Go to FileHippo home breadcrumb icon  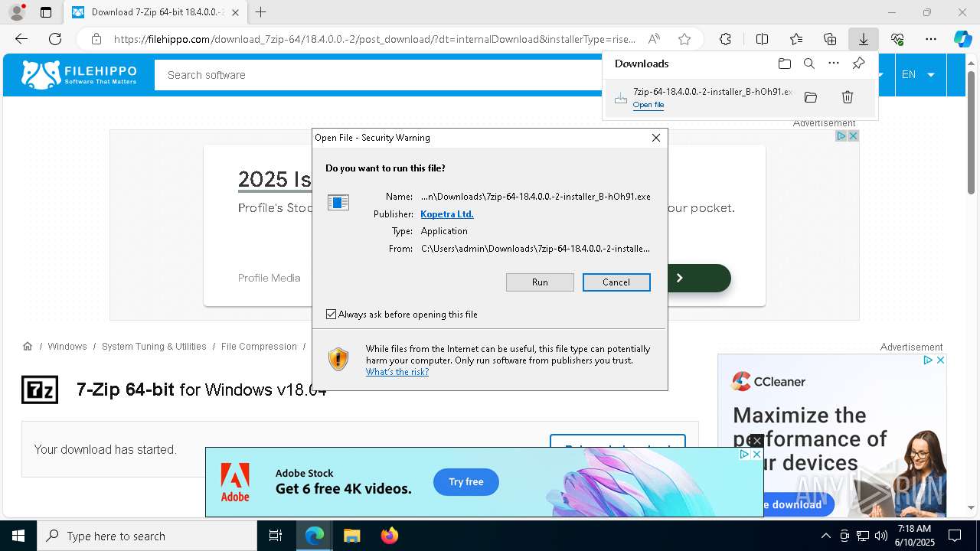pyautogui.click(x=28, y=347)
